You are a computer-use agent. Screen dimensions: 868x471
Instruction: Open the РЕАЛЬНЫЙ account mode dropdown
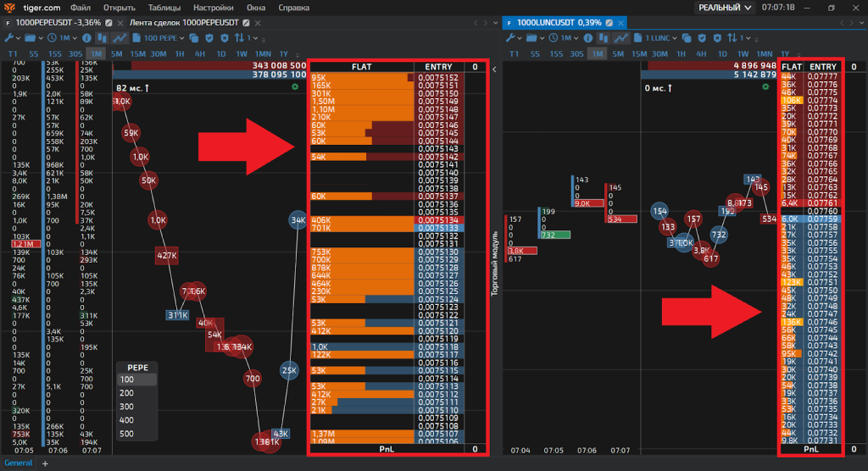coord(725,8)
